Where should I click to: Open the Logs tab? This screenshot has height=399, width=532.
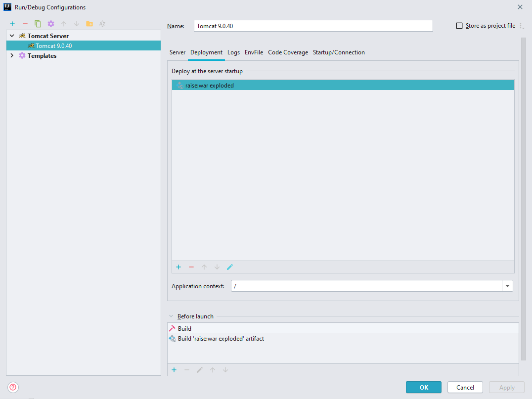(x=233, y=52)
